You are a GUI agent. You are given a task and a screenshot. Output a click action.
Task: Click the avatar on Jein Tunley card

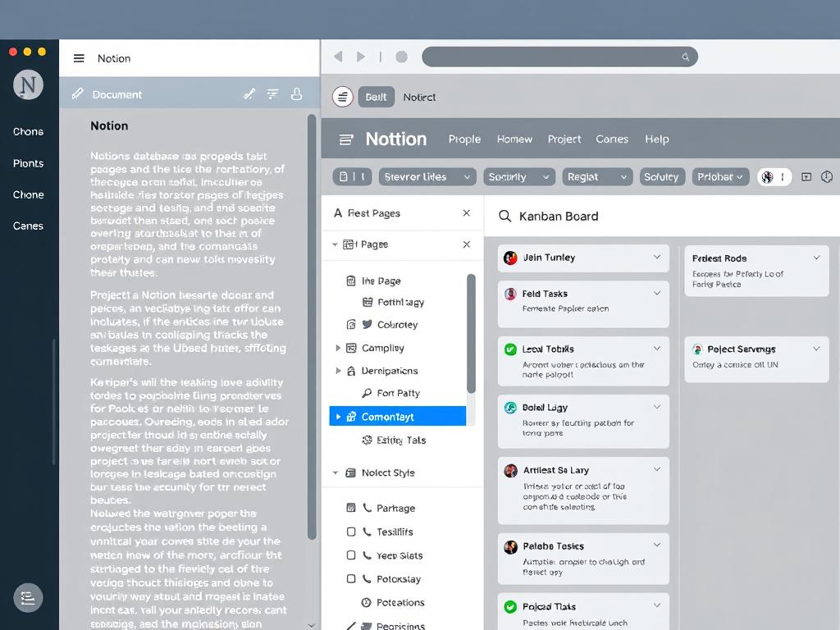(510, 258)
